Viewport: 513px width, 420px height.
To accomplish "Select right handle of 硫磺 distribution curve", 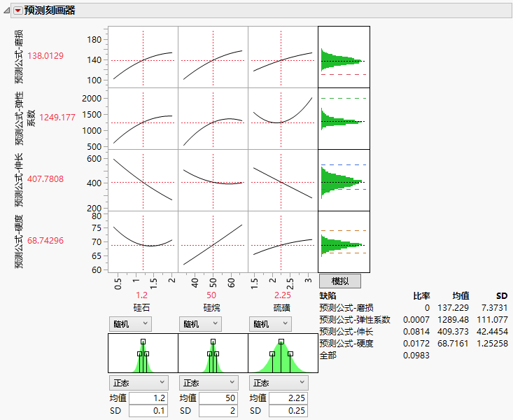I will [290, 354].
